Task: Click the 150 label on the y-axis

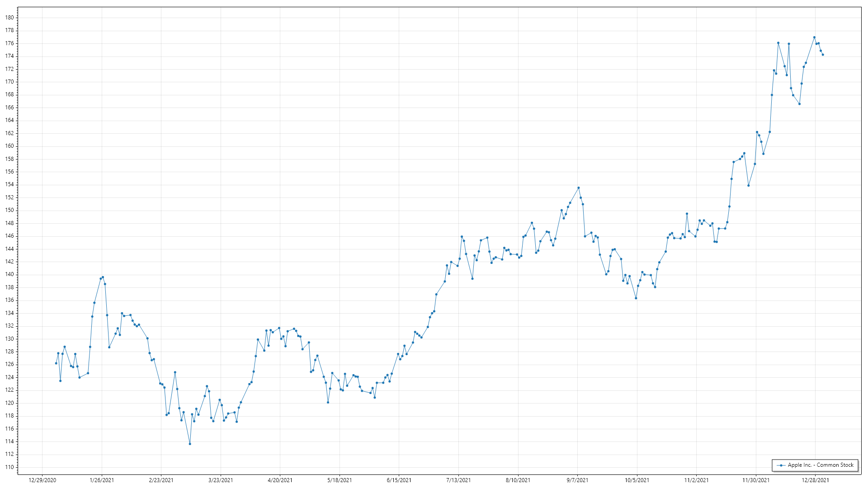Action: 9,210
